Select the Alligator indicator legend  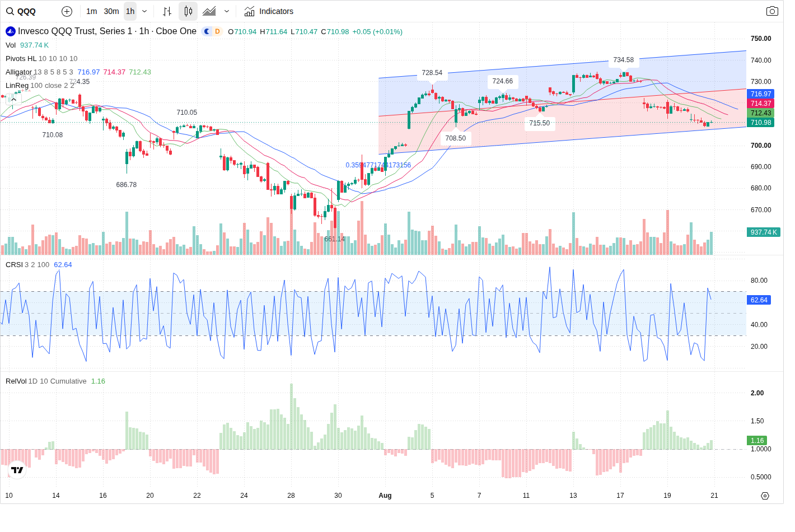(x=19, y=72)
